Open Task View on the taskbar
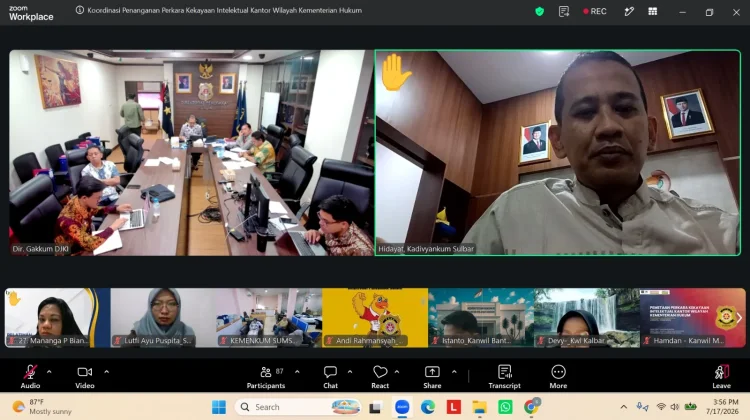 (375, 408)
